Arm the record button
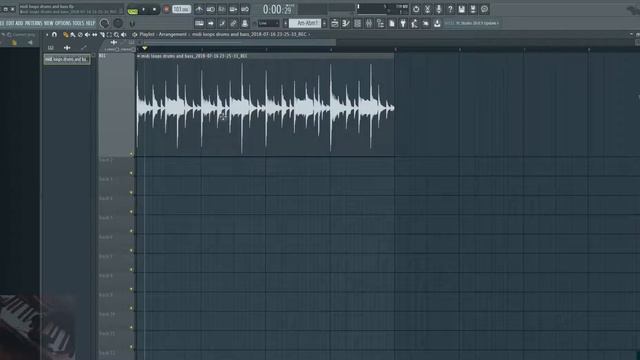640x360 pixels. pyautogui.click(x=166, y=9)
